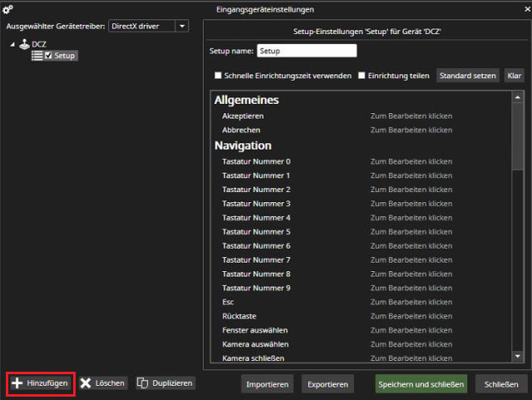The image size is (532, 400).
Task: Click the Standard setzen button
Action: pos(467,76)
